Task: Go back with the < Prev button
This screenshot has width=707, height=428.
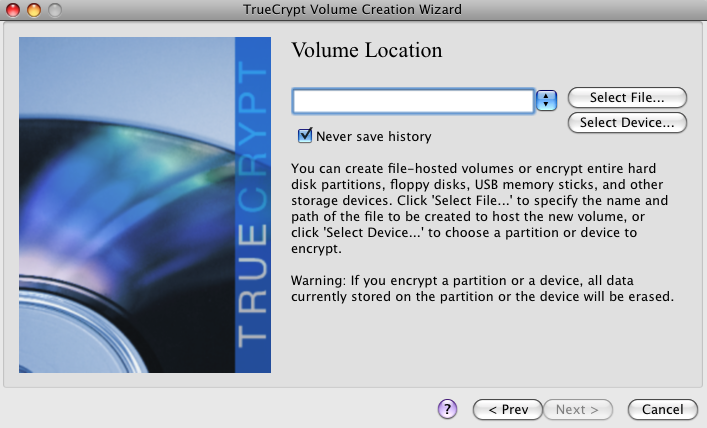Action: [x=508, y=410]
